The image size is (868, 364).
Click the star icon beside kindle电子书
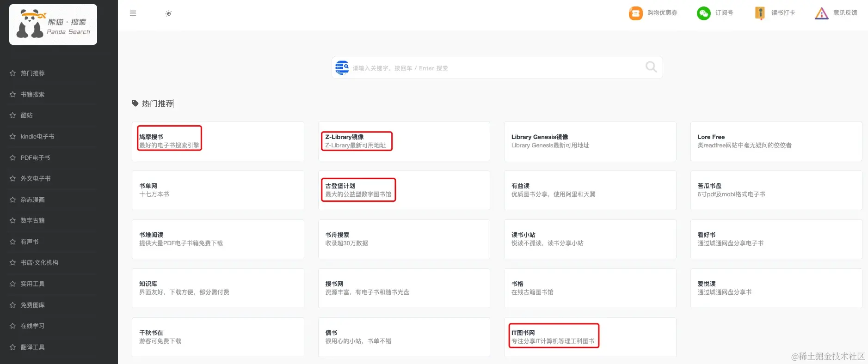click(12, 136)
